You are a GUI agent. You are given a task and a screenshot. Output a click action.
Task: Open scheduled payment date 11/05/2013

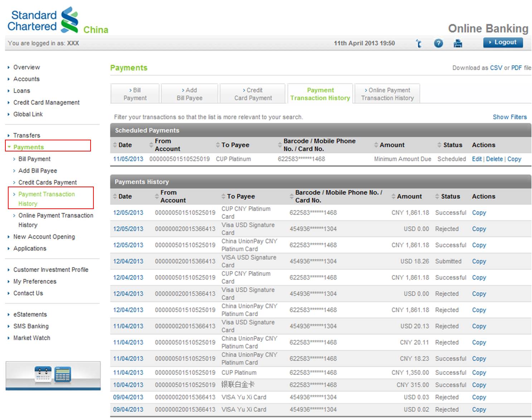point(128,159)
